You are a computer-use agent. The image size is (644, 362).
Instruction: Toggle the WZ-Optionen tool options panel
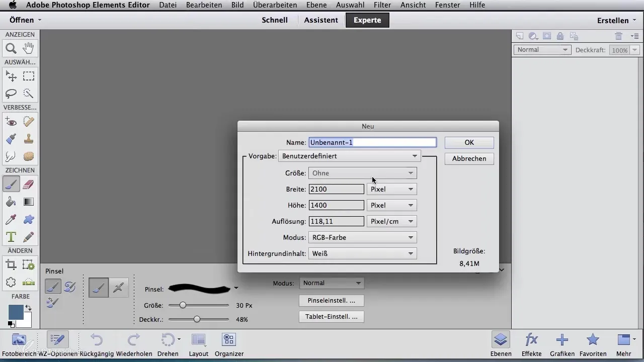coord(58,344)
